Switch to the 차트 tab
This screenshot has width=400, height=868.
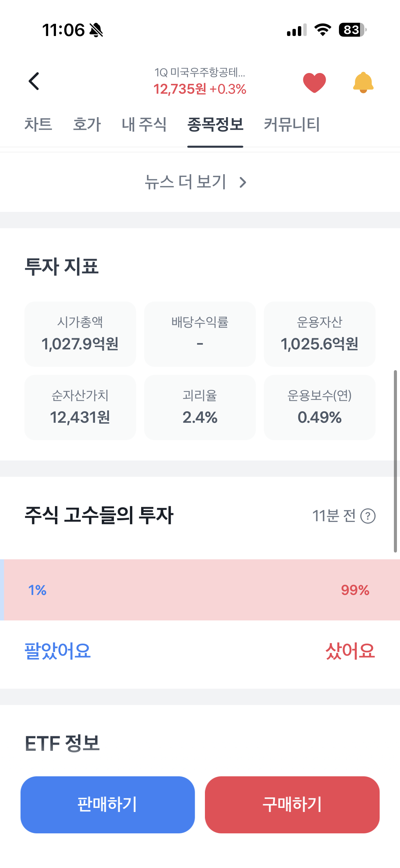tap(38, 124)
